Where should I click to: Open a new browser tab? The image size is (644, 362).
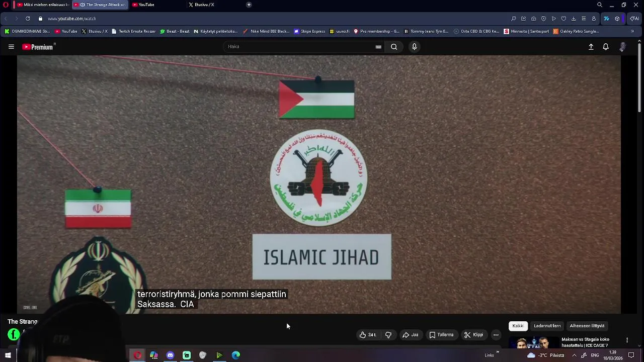pyautogui.click(x=249, y=5)
